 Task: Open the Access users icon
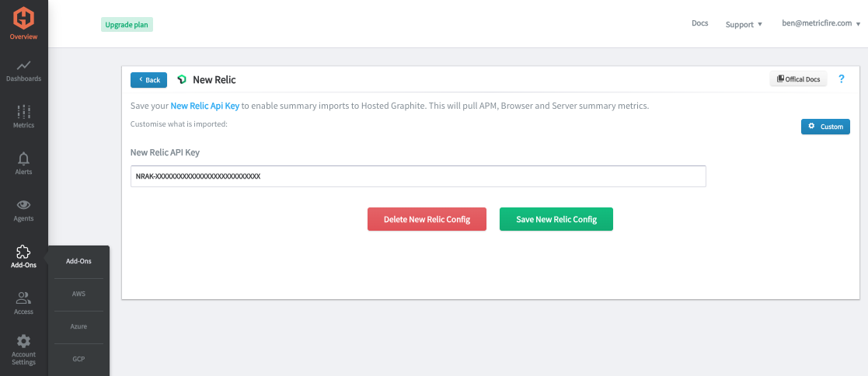point(24,299)
